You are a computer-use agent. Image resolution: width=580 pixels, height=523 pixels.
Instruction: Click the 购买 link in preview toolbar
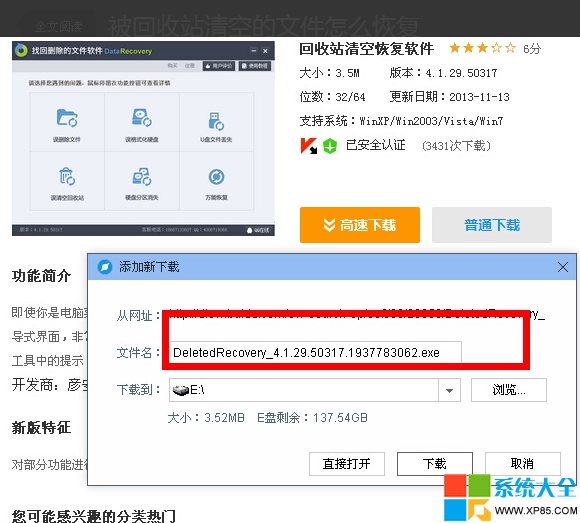(x=172, y=65)
